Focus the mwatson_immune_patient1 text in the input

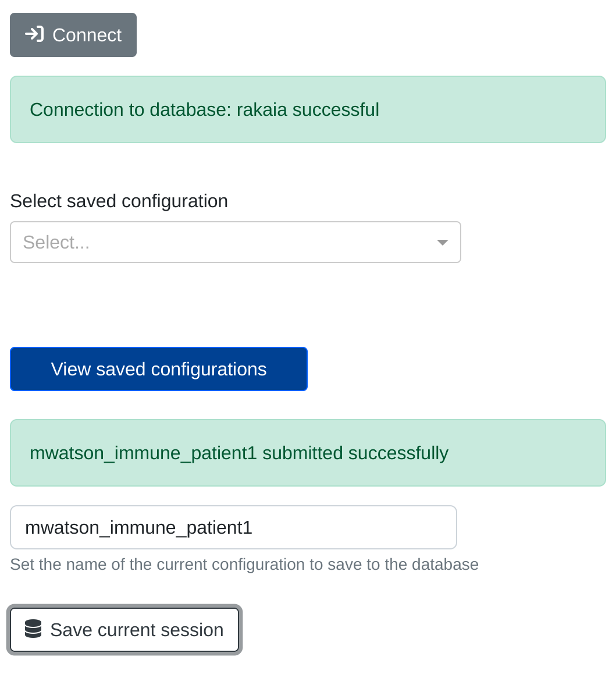coord(138,527)
